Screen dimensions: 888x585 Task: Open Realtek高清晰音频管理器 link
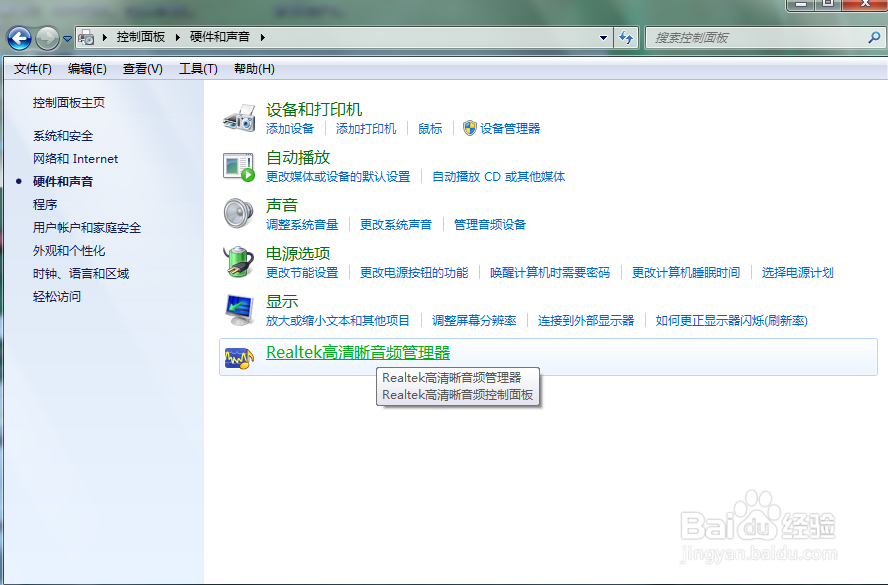click(358, 352)
